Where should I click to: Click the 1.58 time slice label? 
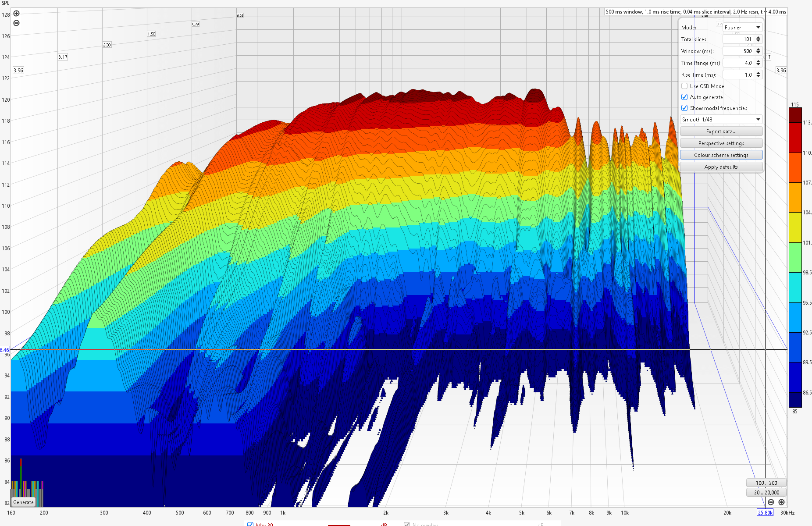coord(151,34)
